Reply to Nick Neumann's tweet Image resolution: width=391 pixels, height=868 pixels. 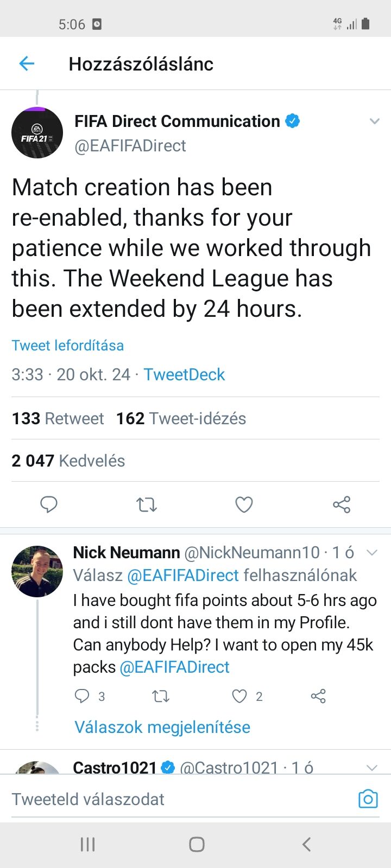tap(82, 696)
